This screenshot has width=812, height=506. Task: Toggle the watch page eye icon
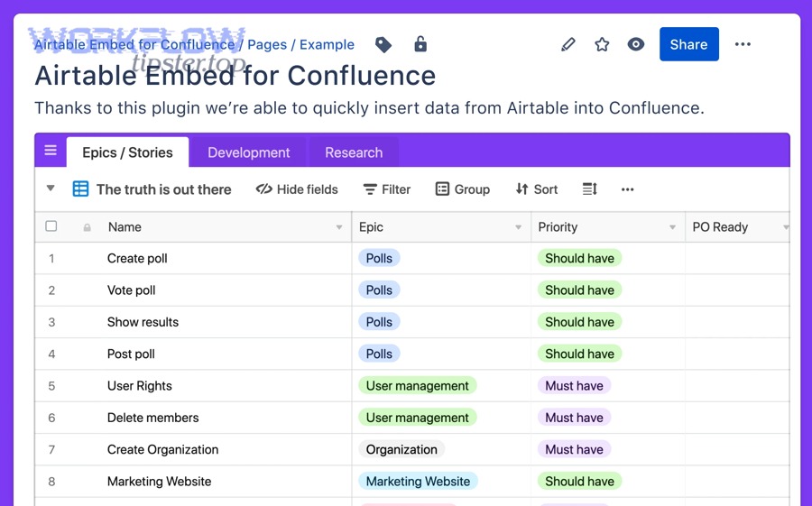click(x=636, y=44)
